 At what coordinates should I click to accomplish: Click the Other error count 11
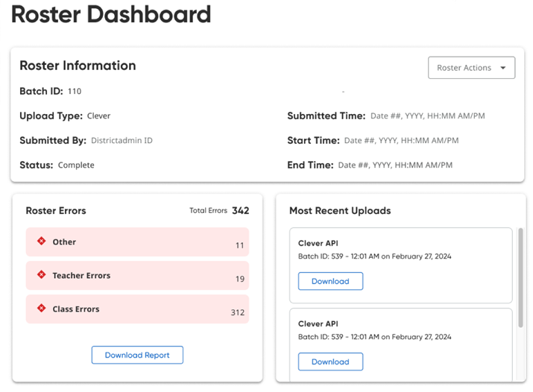point(239,245)
